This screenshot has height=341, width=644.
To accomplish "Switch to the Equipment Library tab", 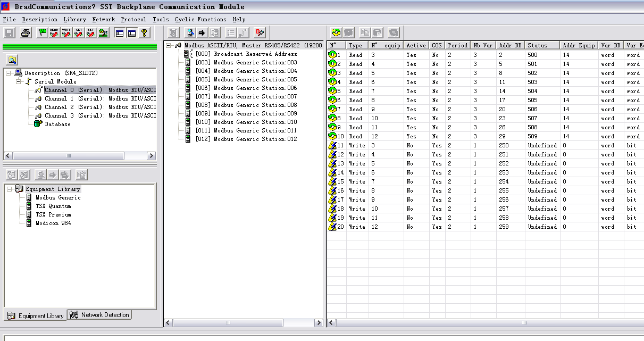I will 36,315.
